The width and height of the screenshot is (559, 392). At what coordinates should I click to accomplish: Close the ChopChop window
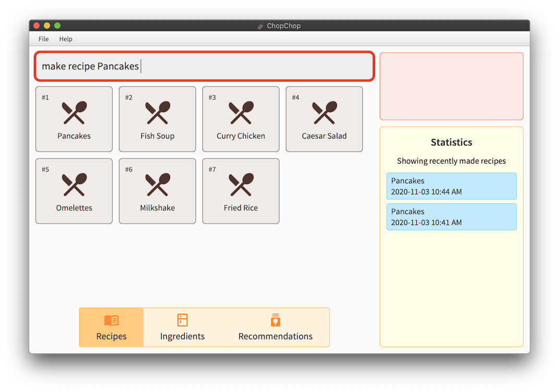click(37, 26)
